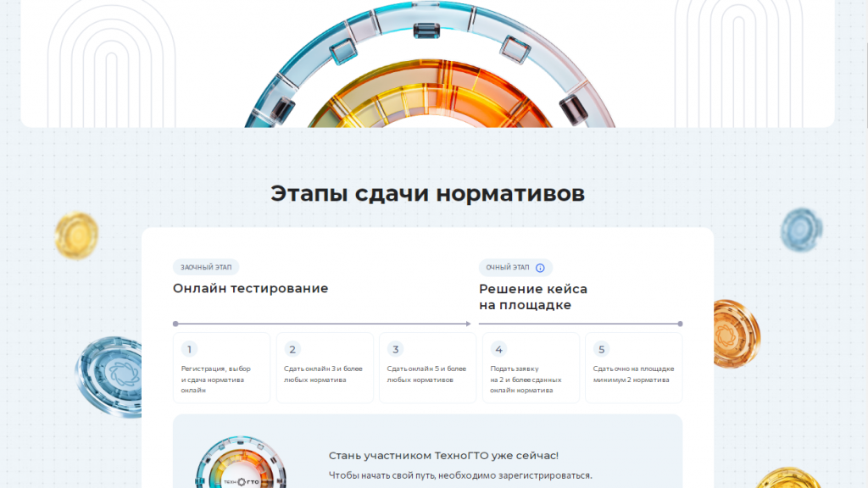
Task: Click the Решение кейса на площадке heading
Action: click(x=533, y=297)
